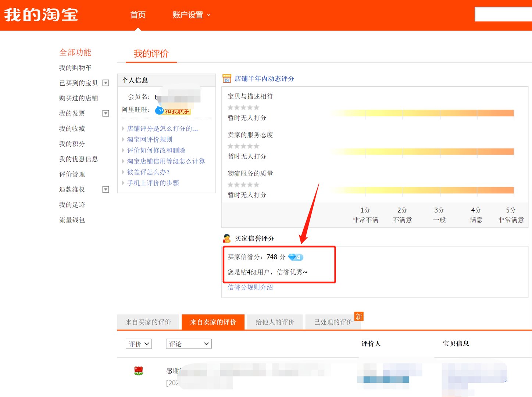Click the search input field at top right

pos(504,14)
